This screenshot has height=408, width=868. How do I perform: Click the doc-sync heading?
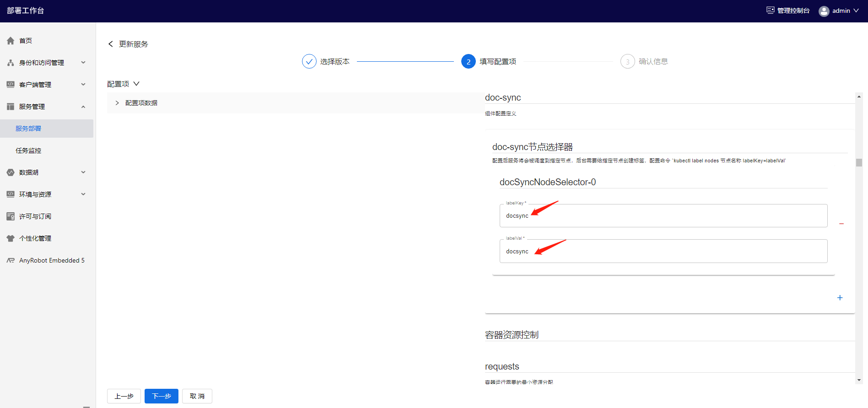(x=503, y=97)
